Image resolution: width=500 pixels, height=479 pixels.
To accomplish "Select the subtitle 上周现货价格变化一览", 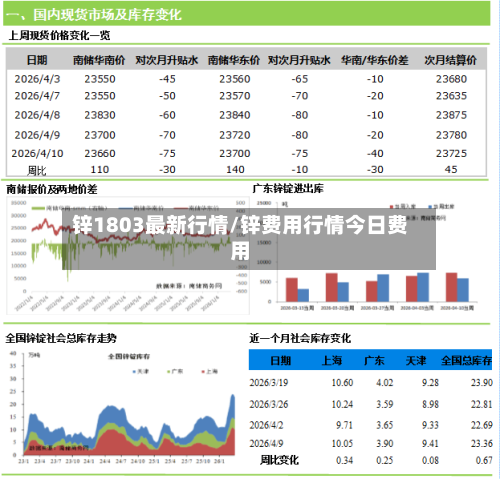I will [x=59, y=35].
